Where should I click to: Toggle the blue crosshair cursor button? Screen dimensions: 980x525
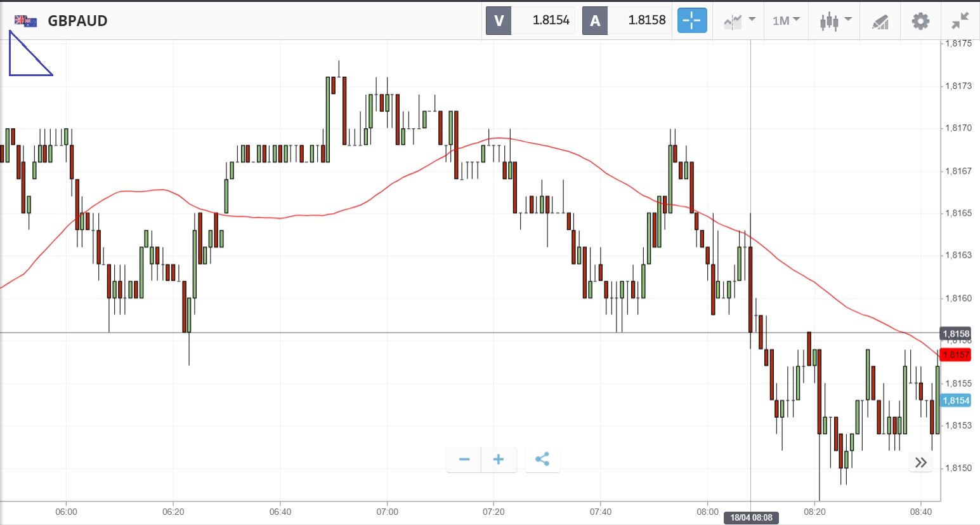[x=692, y=20]
